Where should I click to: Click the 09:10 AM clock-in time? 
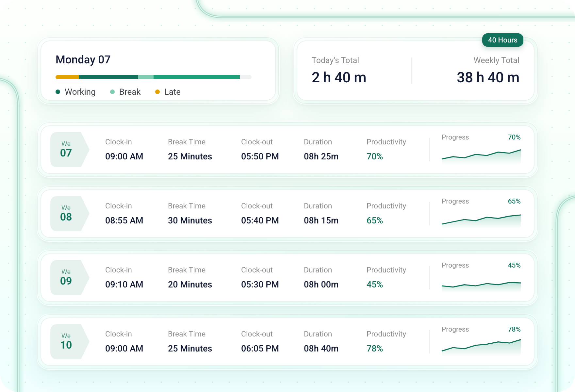click(124, 285)
